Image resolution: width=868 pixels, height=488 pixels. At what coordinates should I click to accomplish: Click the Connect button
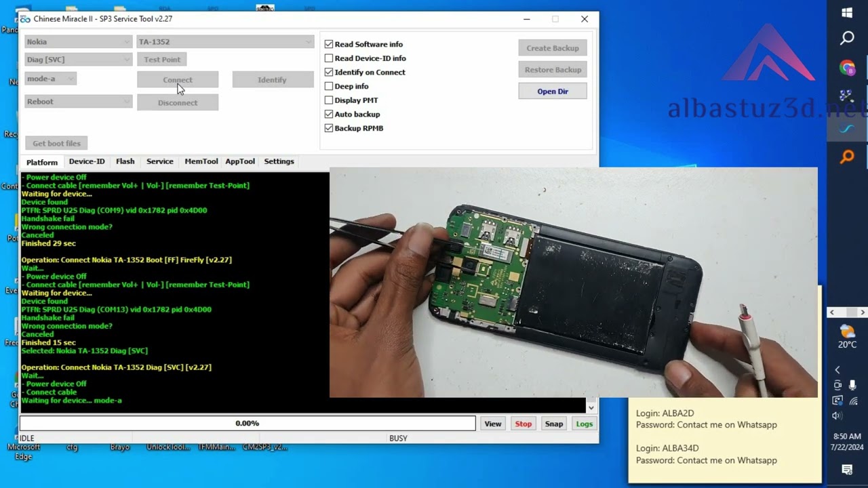click(x=178, y=79)
